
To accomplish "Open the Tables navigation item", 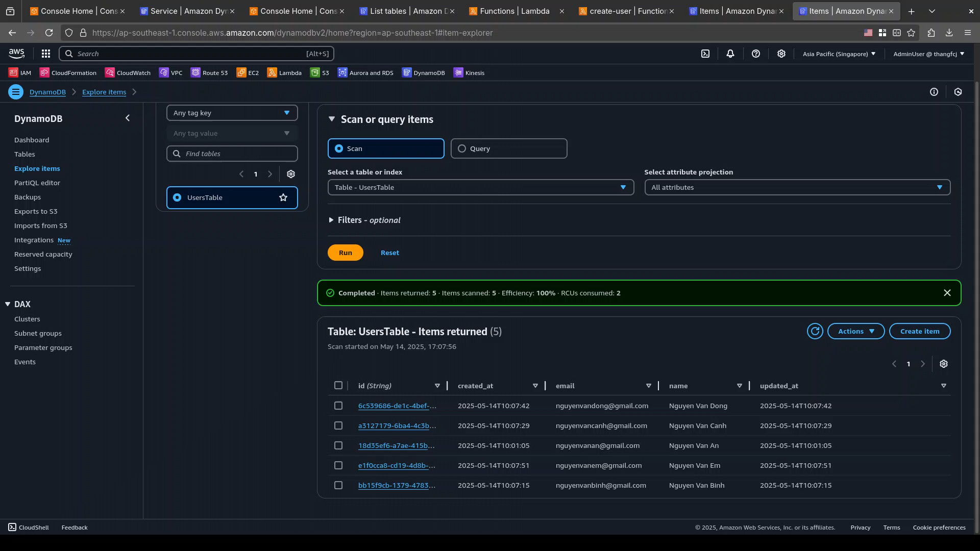I will [x=24, y=154].
